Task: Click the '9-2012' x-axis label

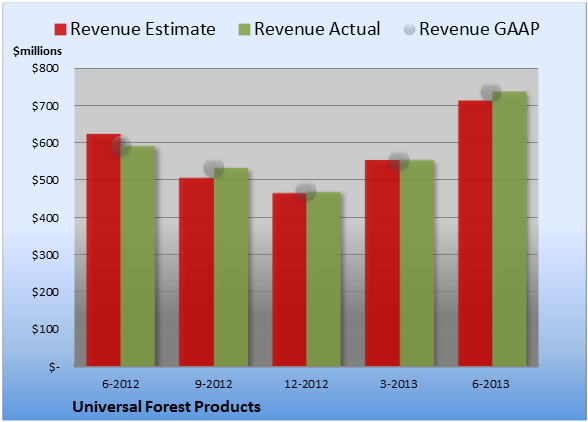Action: coord(213,384)
